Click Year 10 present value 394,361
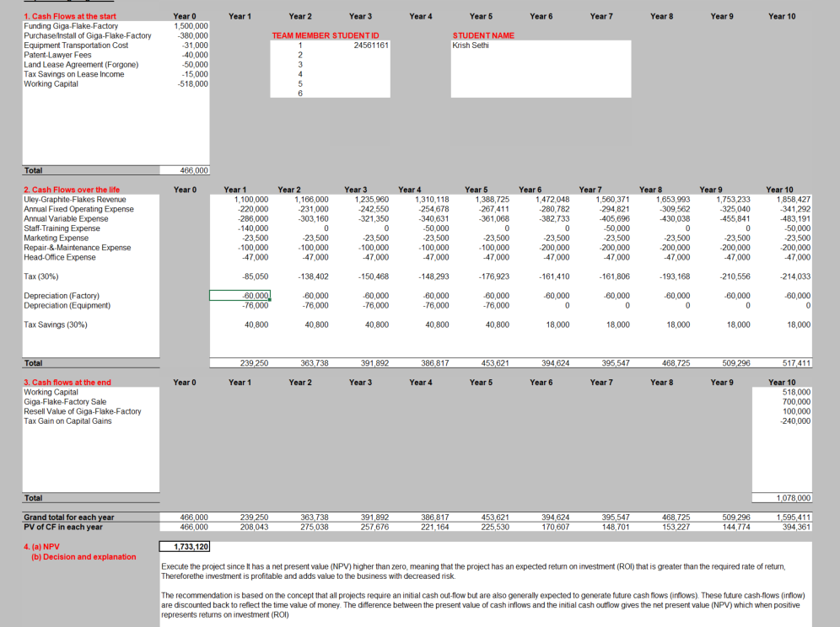The height and width of the screenshot is (627, 840). (x=796, y=527)
